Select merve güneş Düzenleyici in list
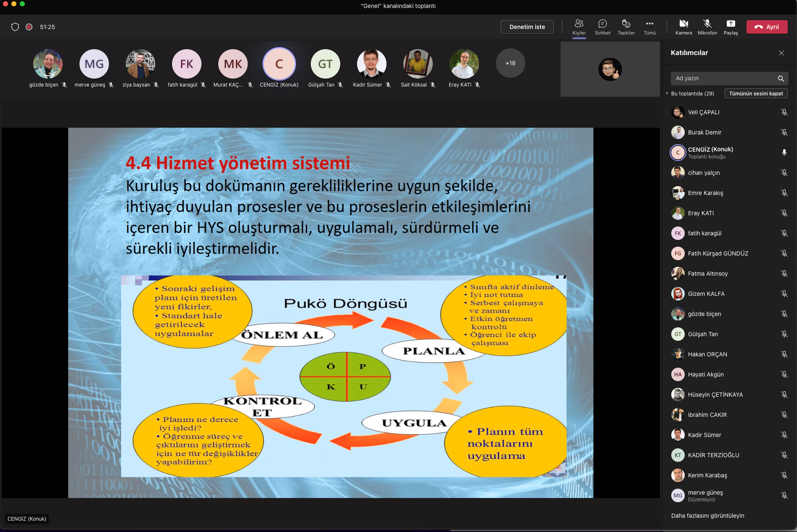Image resolution: width=797 pixels, height=532 pixels. (705, 495)
